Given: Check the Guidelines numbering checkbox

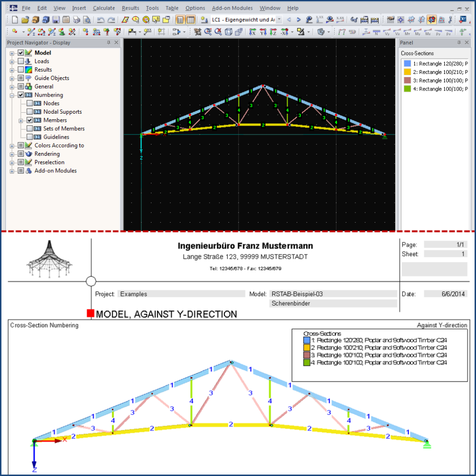Looking at the screenshot, I should click(29, 137).
